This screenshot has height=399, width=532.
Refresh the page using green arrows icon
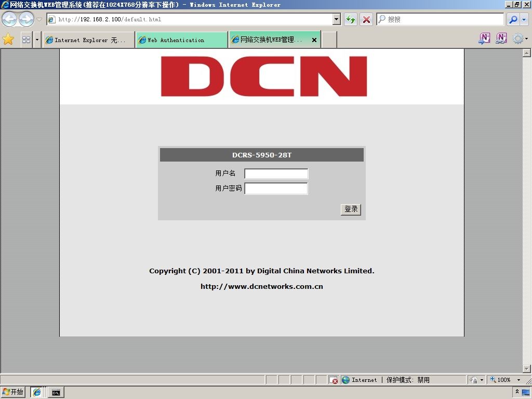point(351,19)
